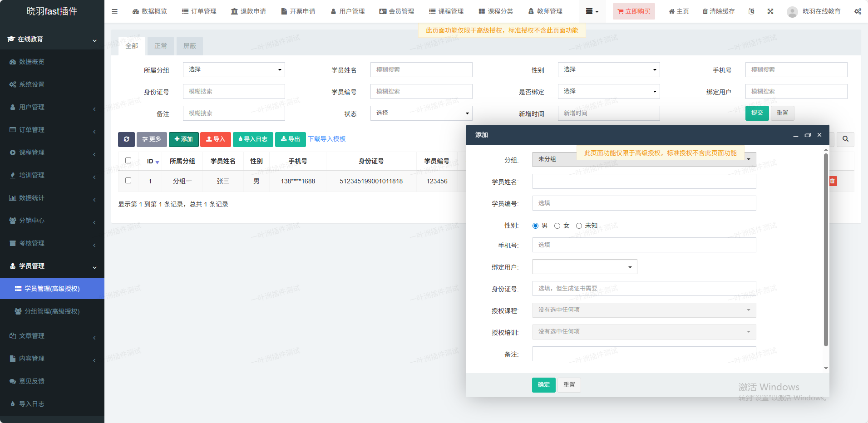Click the 学员姓名 input field in dialog
This screenshot has width=868, height=423.
click(x=644, y=182)
